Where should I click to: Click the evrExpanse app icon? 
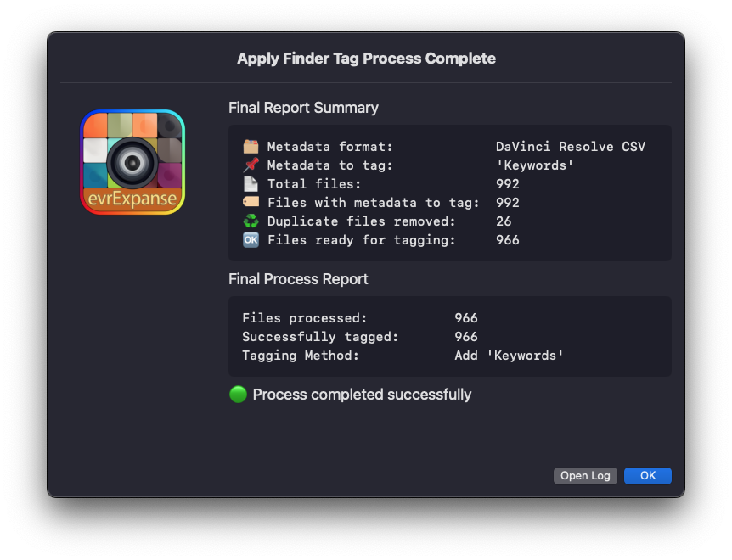click(x=132, y=162)
